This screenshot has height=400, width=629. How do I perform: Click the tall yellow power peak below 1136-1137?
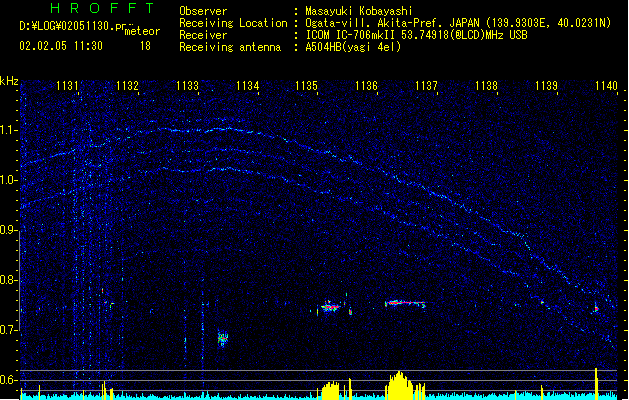(x=399, y=385)
